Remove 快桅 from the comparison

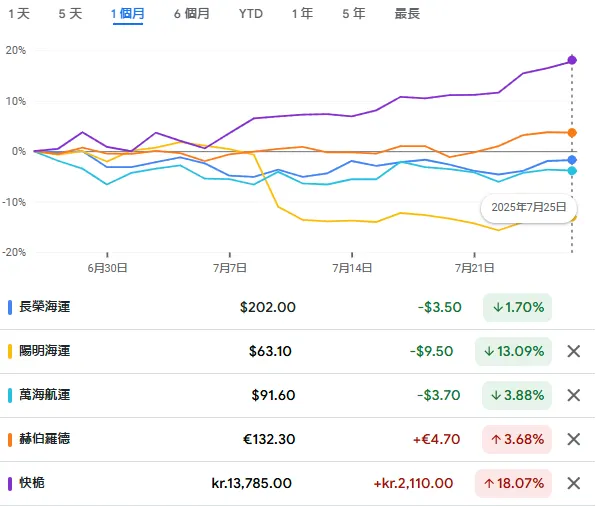point(574,484)
